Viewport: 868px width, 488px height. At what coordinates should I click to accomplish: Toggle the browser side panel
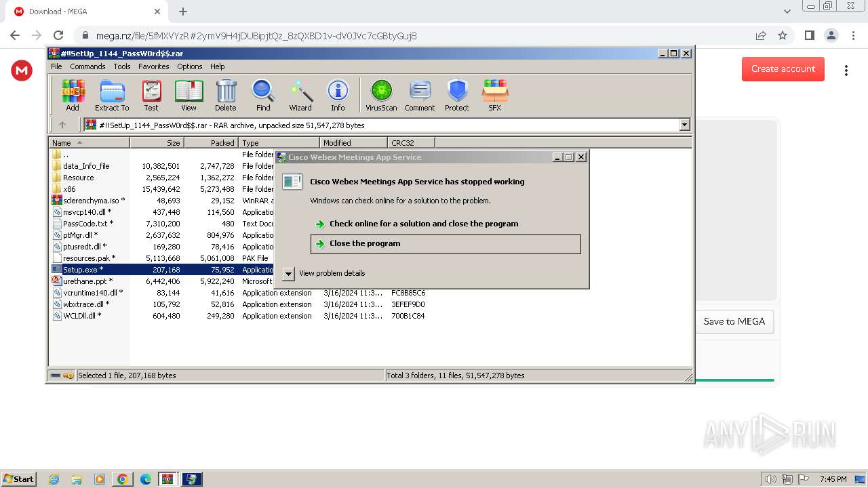[x=809, y=35]
